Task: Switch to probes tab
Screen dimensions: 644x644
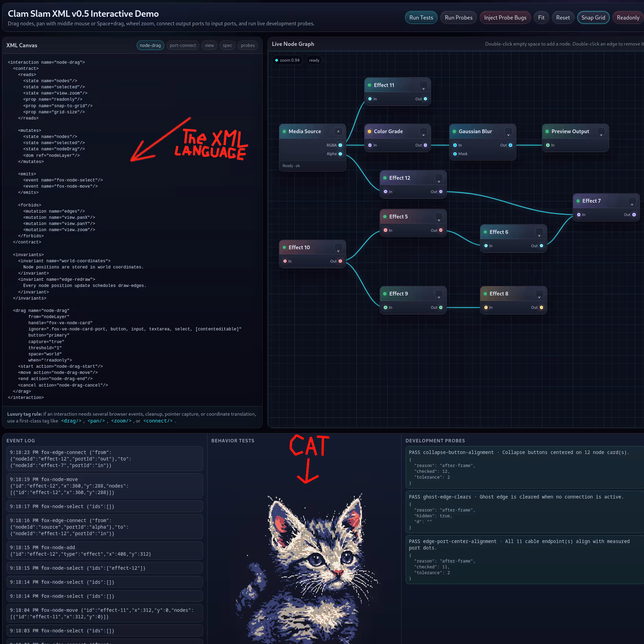Action: point(248,45)
